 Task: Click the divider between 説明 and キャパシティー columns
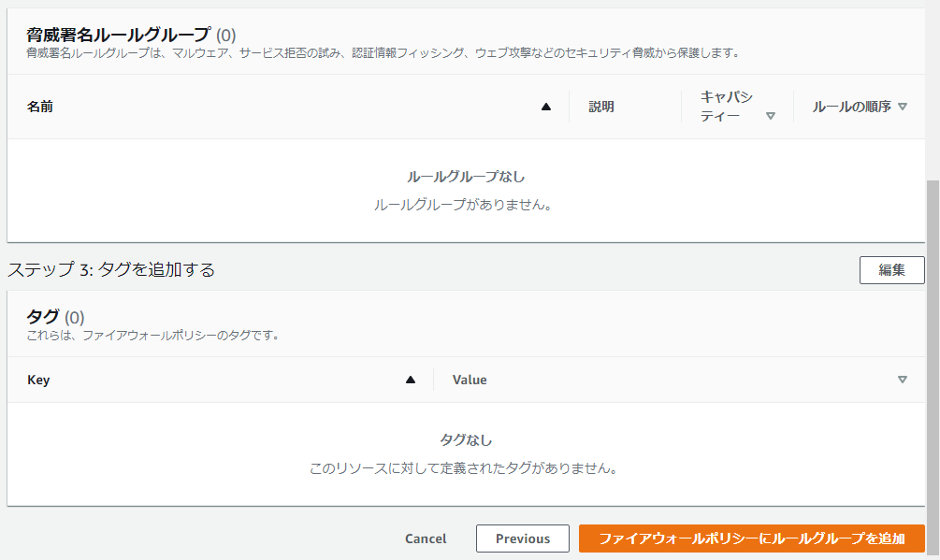[681, 107]
